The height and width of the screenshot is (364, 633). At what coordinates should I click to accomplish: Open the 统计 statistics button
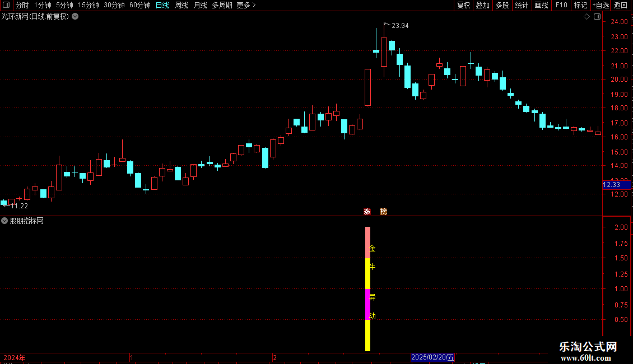[522, 5]
